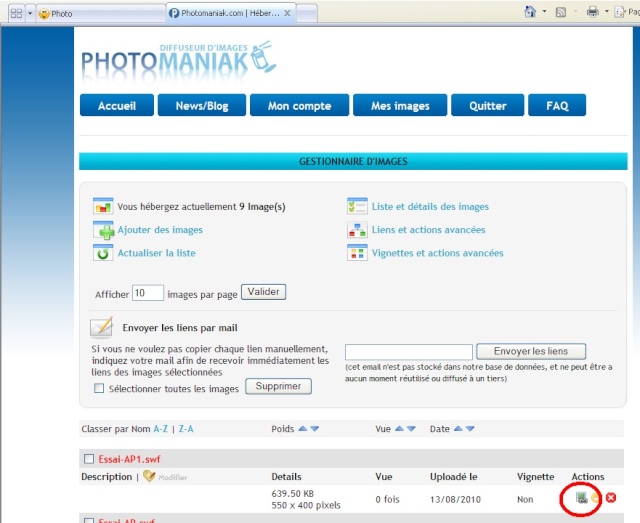Click the tag icon next to Modifier
This screenshot has width=640, height=523.
pos(149,476)
